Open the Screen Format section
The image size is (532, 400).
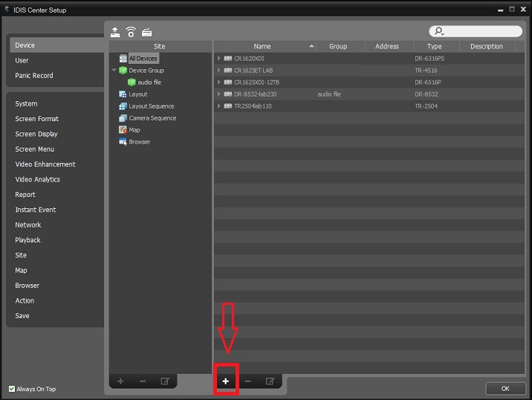pyautogui.click(x=36, y=119)
